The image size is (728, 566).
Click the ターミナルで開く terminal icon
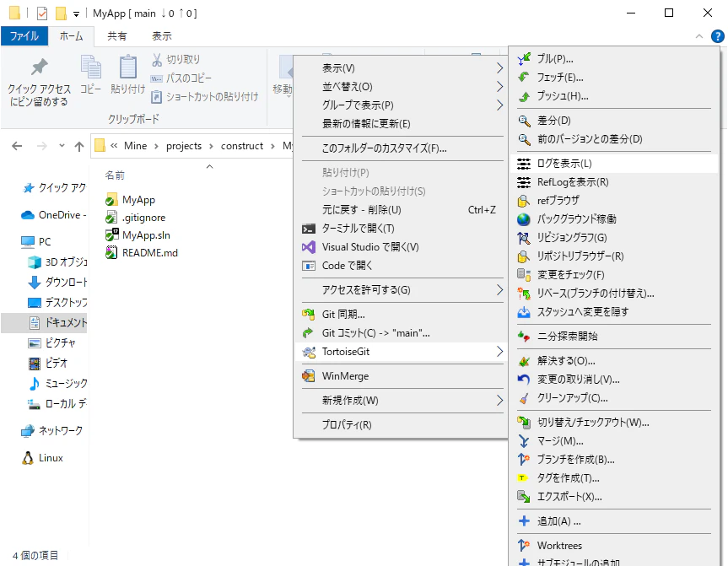tap(308, 229)
